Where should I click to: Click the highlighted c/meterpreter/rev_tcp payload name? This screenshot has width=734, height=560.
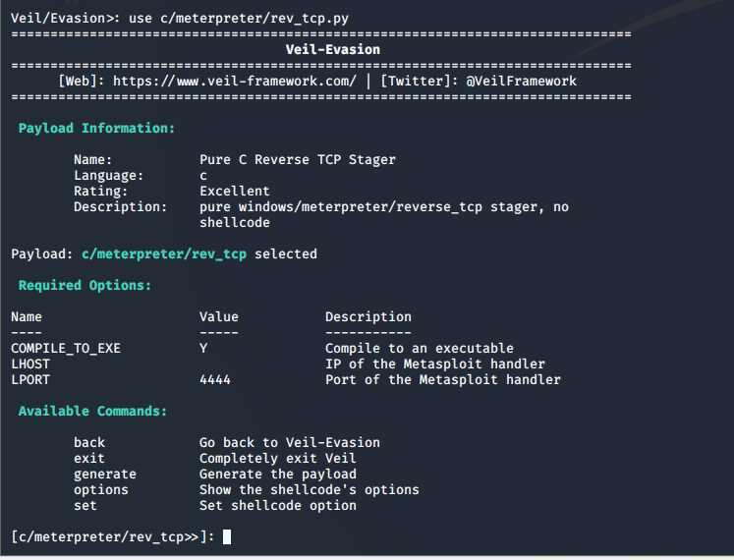coord(164,253)
